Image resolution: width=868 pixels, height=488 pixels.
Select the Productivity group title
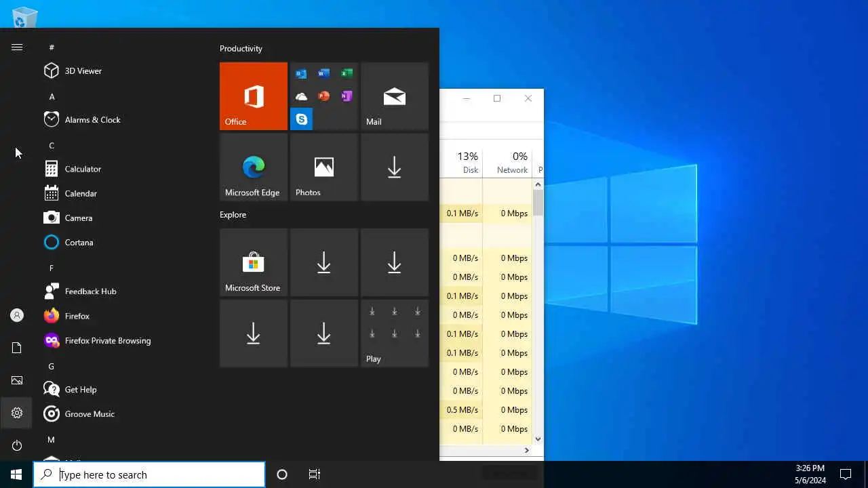tap(241, 48)
